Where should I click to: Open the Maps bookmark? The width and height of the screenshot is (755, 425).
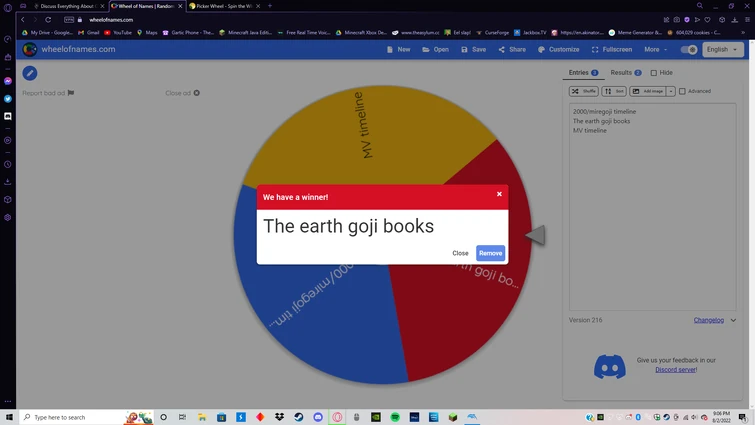click(x=147, y=33)
